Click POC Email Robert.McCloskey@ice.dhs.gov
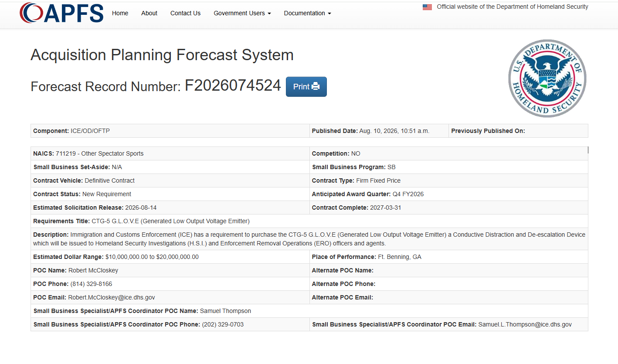The image size is (618, 364). pyautogui.click(x=94, y=297)
